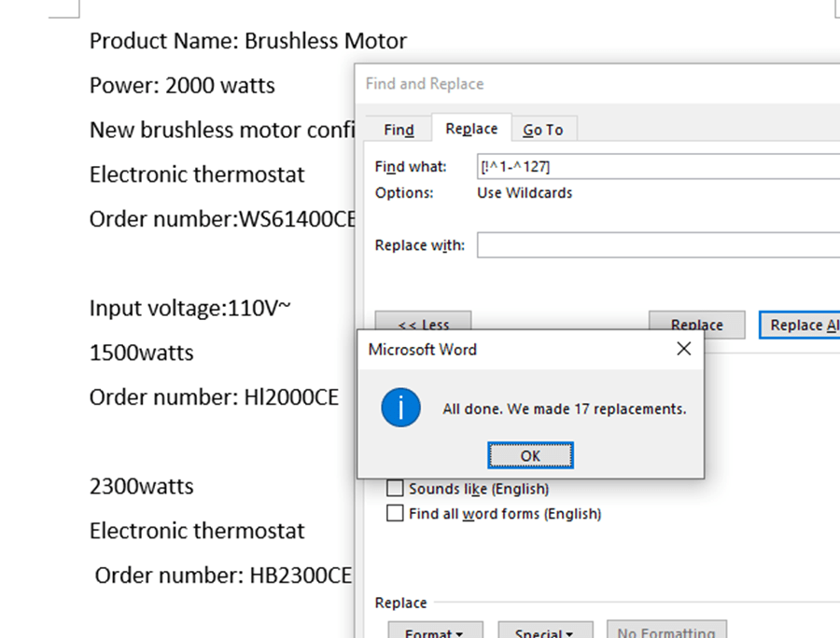
Task: Collapse options with the << Less button
Action: pyautogui.click(x=423, y=323)
